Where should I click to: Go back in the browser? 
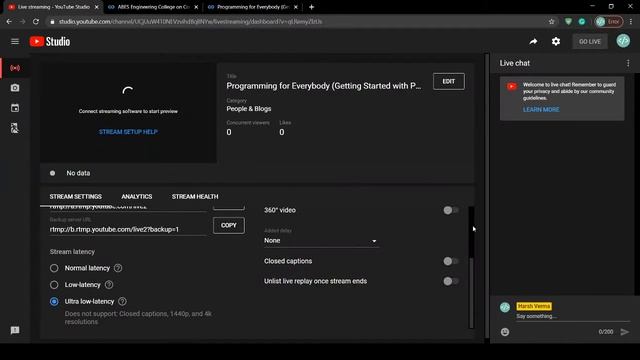click(9, 22)
